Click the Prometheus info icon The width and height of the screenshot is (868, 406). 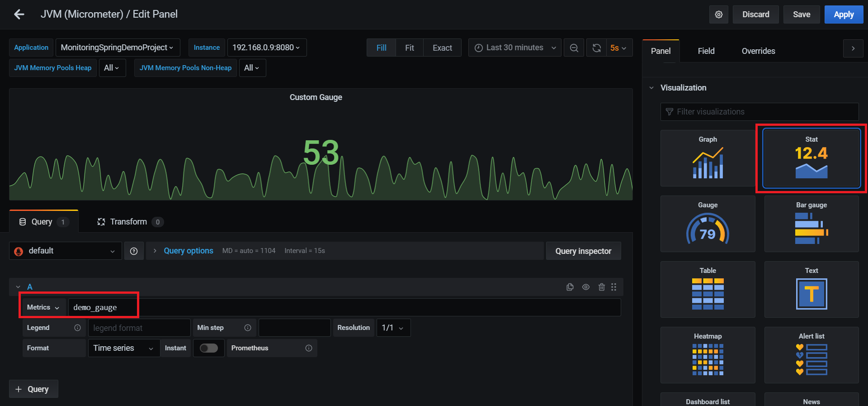309,348
